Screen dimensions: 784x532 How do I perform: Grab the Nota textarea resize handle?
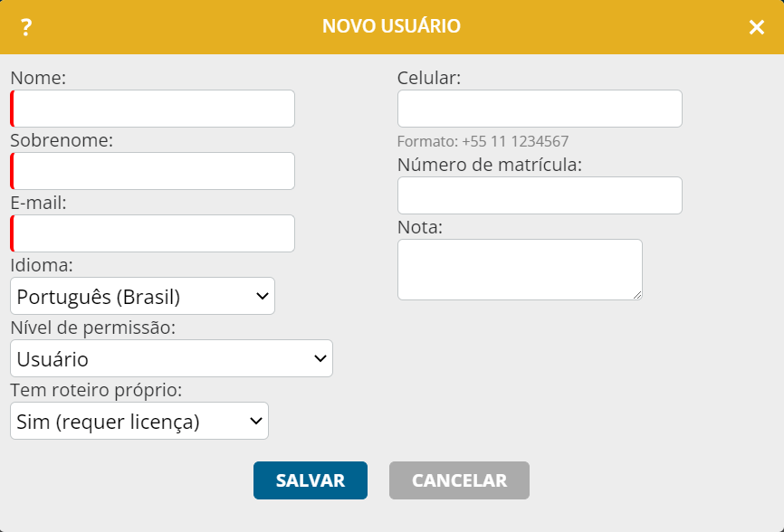point(637,295)
